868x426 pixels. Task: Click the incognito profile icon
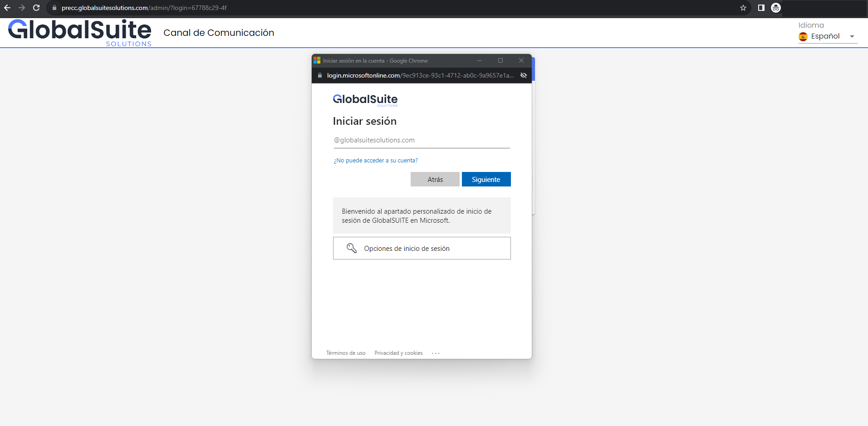coord(776,8)
